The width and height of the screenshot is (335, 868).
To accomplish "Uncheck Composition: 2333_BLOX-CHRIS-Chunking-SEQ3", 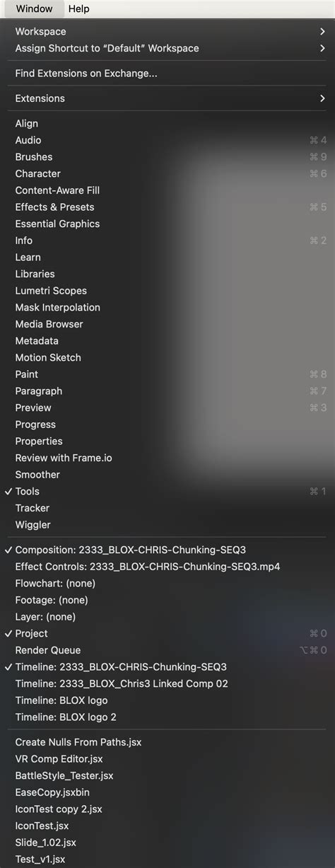I will coord(167,550).
